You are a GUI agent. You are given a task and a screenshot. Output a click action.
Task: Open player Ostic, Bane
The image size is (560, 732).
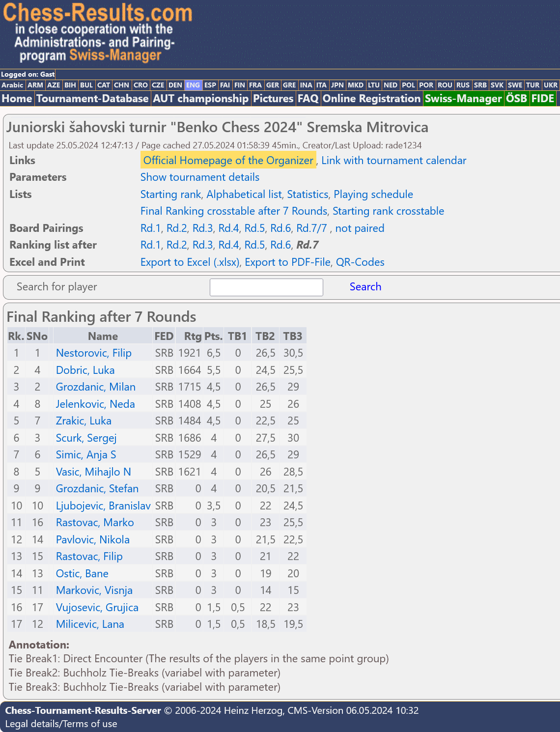82,573
